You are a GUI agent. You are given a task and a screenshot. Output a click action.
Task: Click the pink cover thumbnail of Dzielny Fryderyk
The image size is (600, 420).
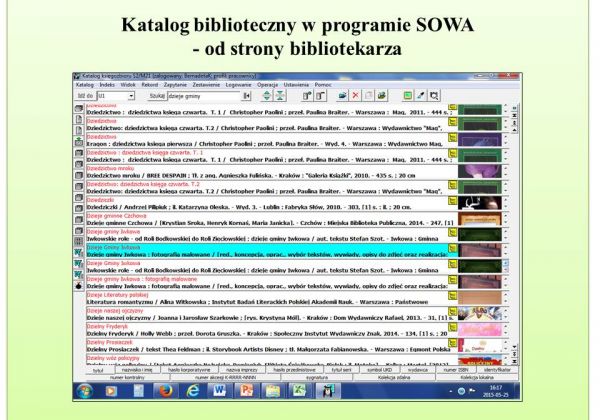click(x=480, y=330)
